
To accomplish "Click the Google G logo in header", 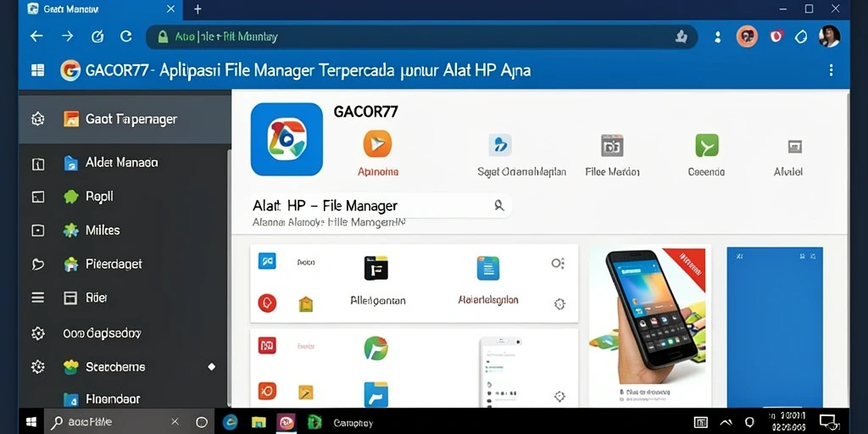I will [70, 70].
